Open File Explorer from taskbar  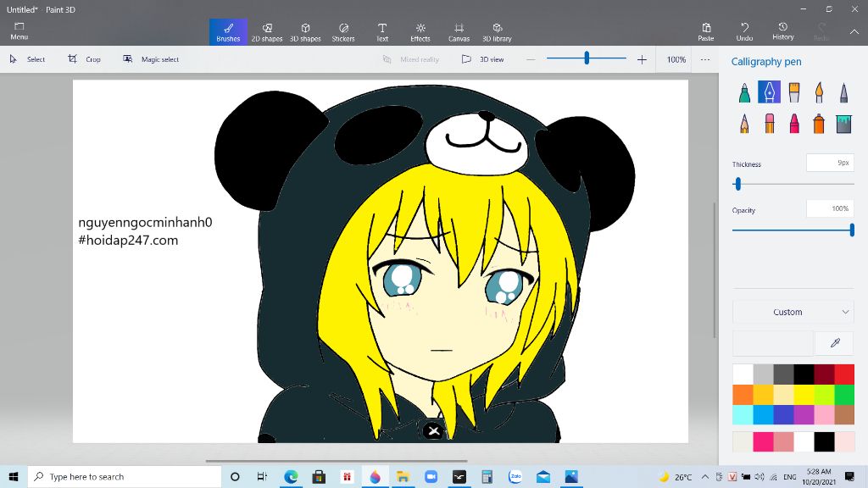point(403,476)
